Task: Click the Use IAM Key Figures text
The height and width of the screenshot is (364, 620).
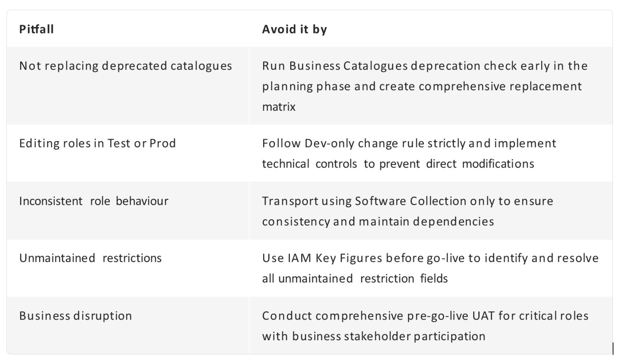Action: coord(322,258)
